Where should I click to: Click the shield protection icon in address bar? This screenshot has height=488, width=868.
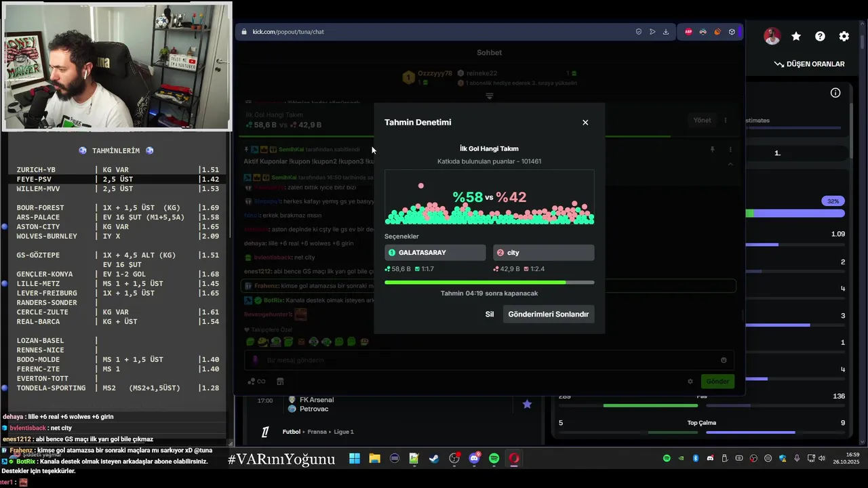(x=639, y=32)
